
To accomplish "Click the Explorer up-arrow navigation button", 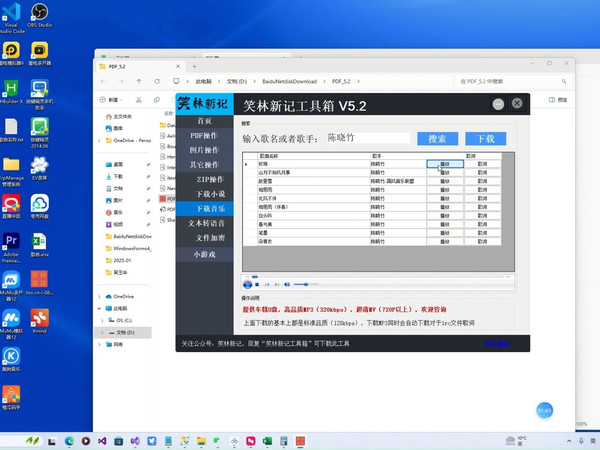I will pyautogui.click(x=139, y=81).
